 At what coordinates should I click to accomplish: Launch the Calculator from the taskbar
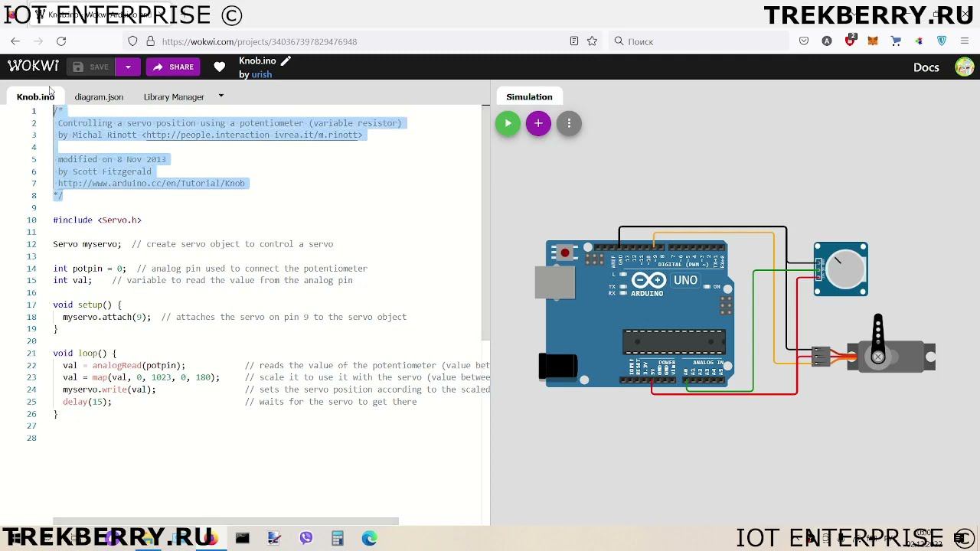pyautogui.click(x=338, y=538)
